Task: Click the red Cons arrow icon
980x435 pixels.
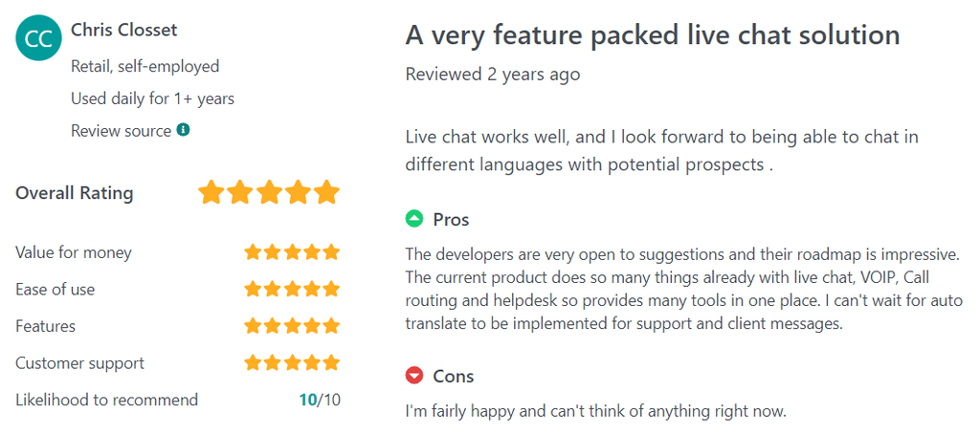Action: click(x=414, y=376)
